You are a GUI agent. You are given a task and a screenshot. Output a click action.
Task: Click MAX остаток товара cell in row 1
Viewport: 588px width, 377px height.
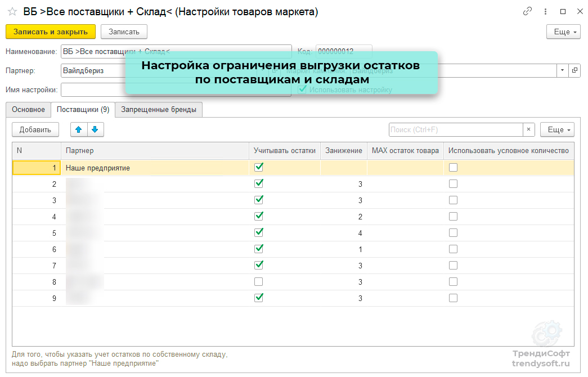pyautogui.click(x=405, y=168)
